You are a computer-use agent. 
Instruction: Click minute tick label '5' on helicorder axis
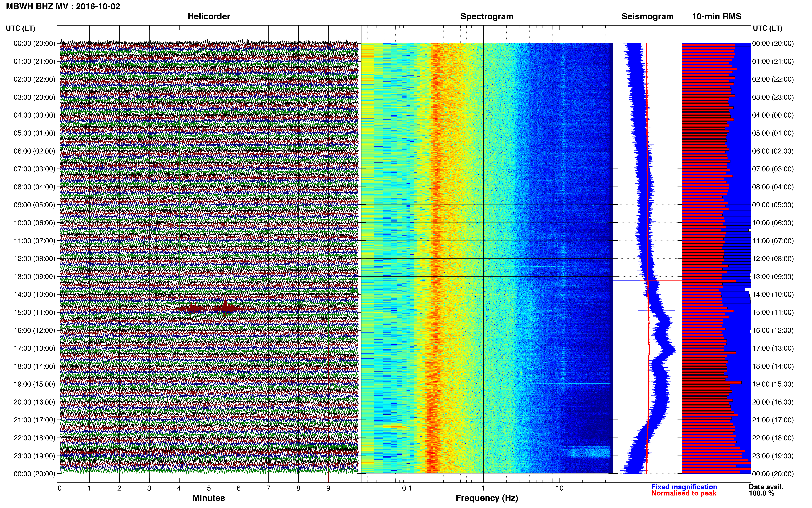[x=209, y=488]
